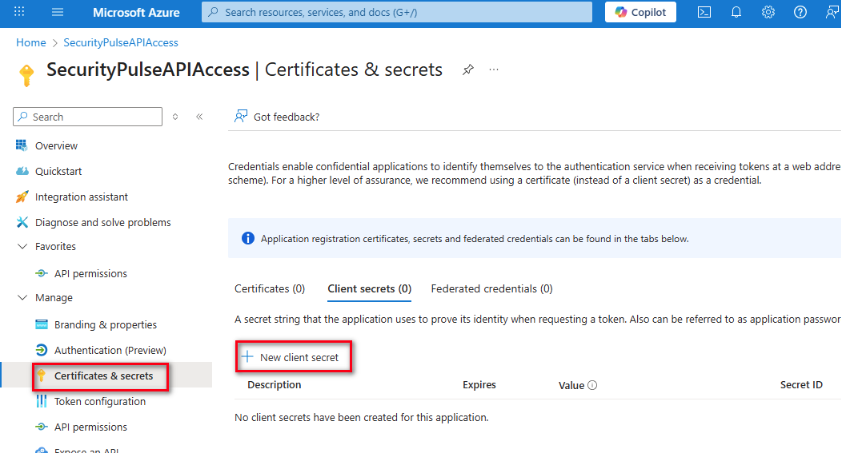
Task: Click the Token configuration bars icon
Action: (41, 401)
